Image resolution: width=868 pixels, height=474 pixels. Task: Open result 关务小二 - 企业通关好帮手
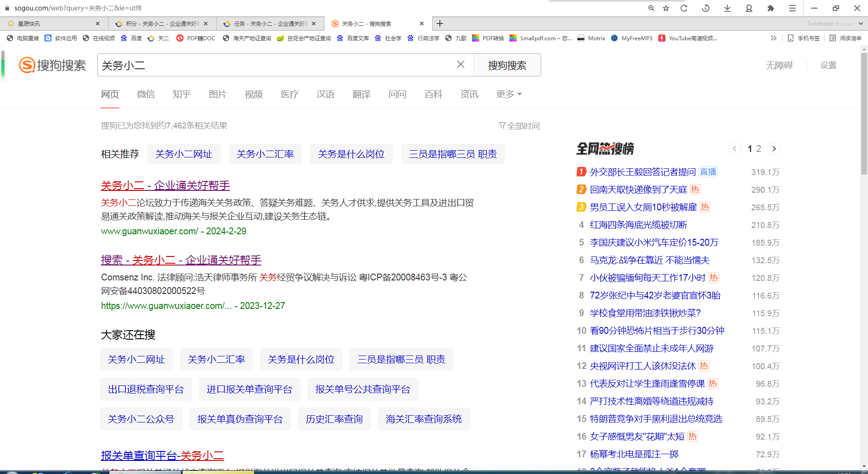point(165,185)
